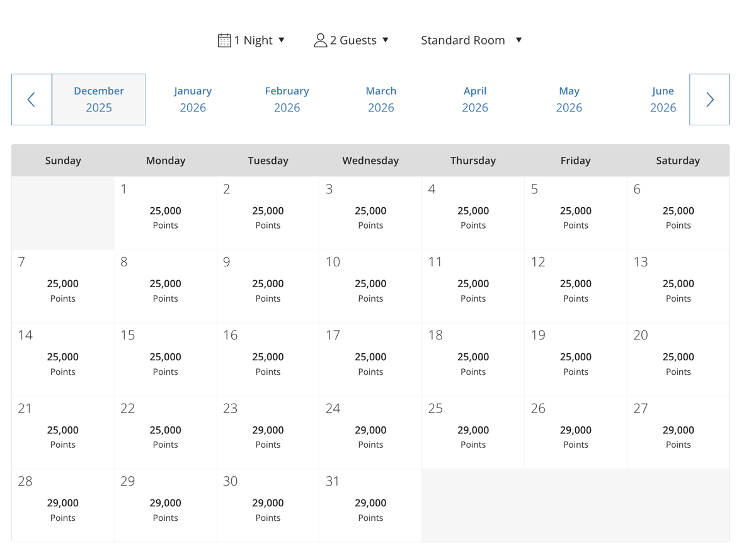This screenshot has width=756, height=558.
Task: Click the previous months left arrow
Action: click(31, 100)
